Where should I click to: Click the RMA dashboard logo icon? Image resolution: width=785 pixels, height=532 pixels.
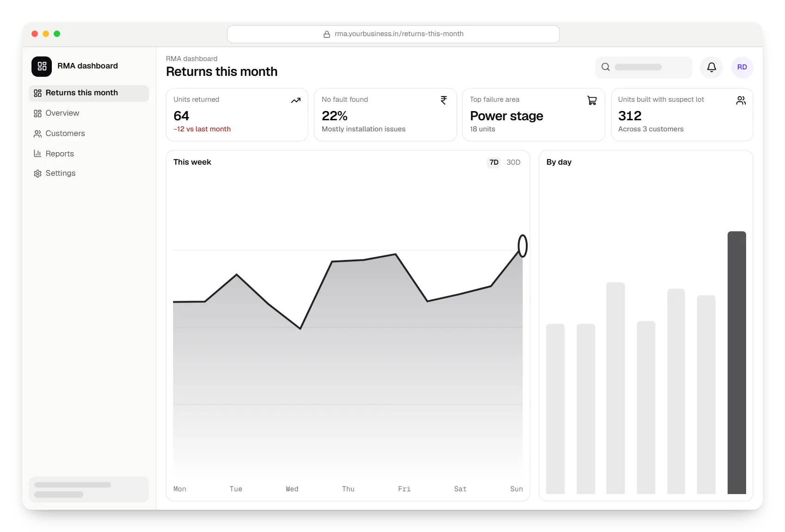pyautogui.click(x=42, y=66)
